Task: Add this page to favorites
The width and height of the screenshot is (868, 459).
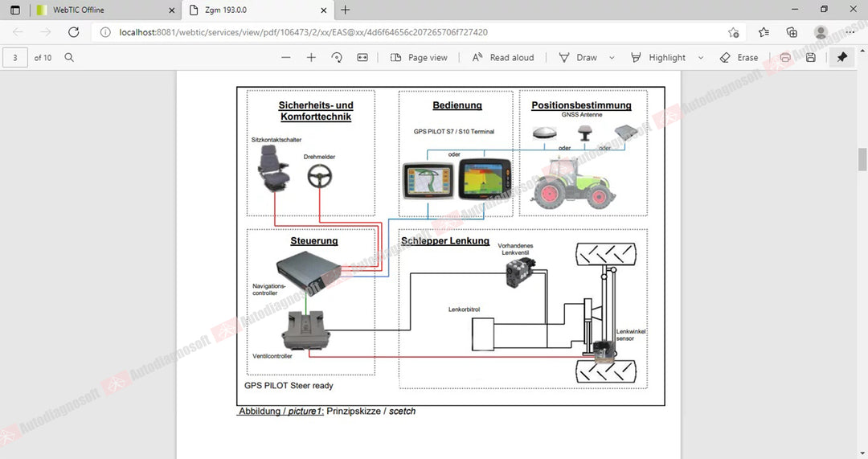Action: [x=734, y=32]
